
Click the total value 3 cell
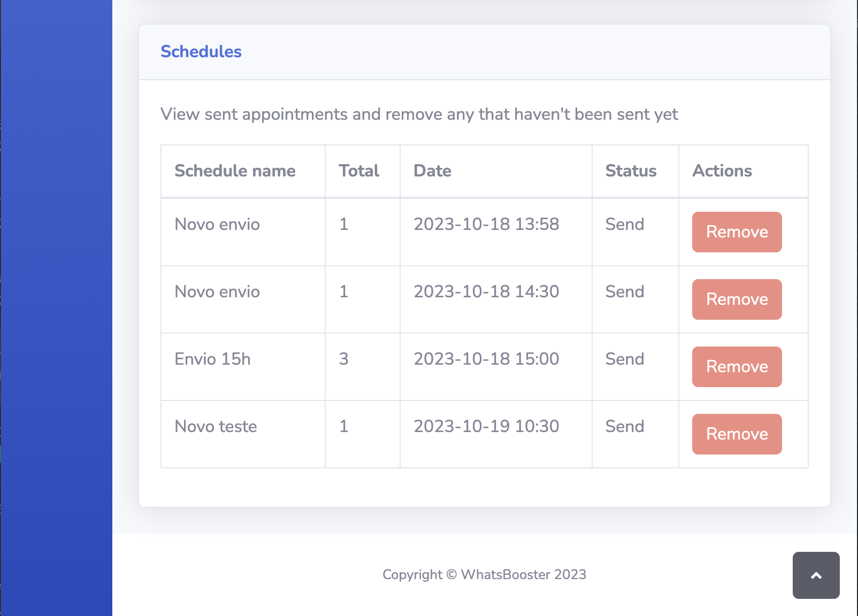pyautogui.click(x=363, y=367)
